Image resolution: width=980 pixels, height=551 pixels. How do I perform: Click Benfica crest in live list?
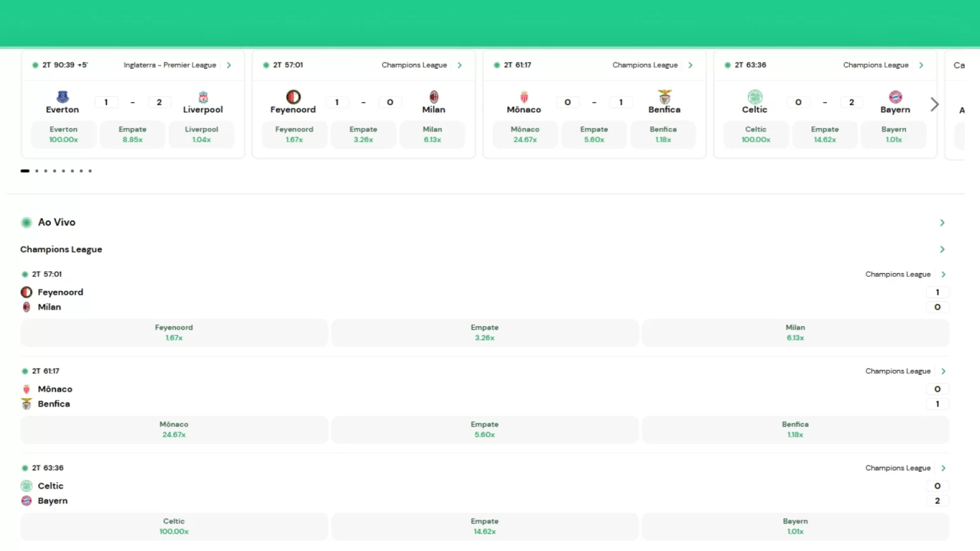click(26, 404)
